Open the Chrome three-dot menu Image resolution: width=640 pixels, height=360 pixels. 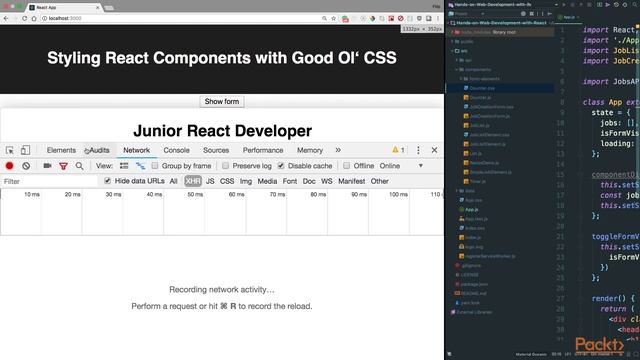point(438,18)
